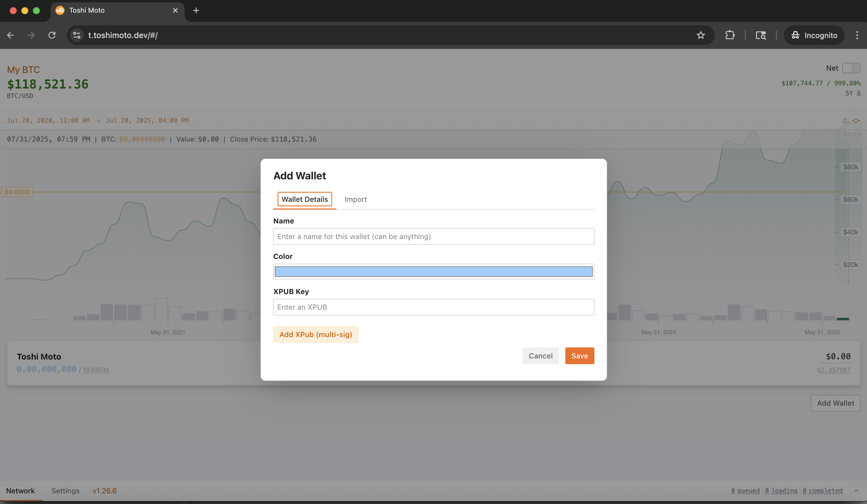Open a new browser tab with the plus icon
The image size is (867, 504).
click(196, 10)
